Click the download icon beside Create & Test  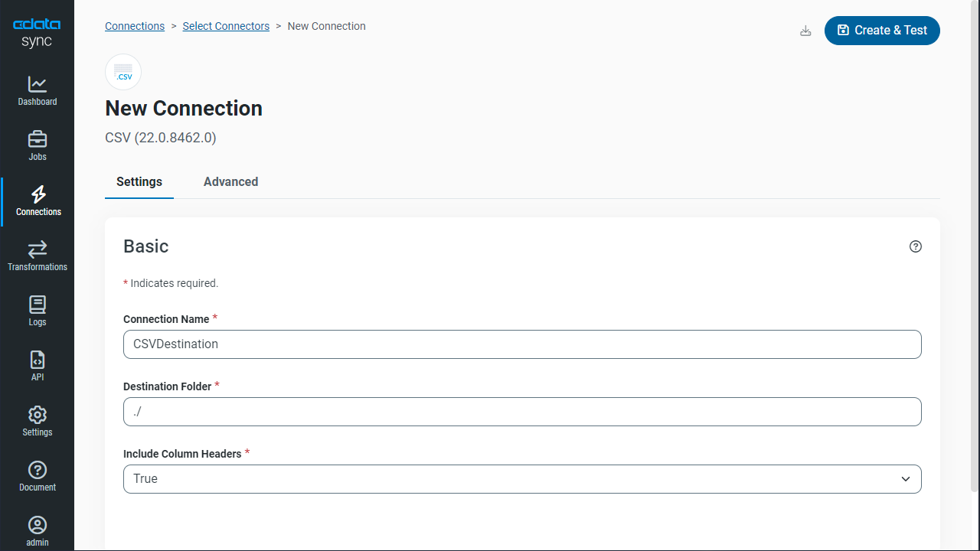[805, 31]
